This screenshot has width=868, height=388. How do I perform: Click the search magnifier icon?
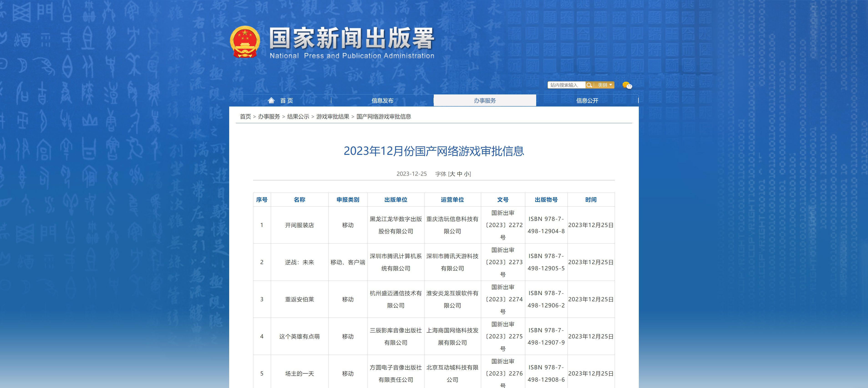tap(589, 85)
